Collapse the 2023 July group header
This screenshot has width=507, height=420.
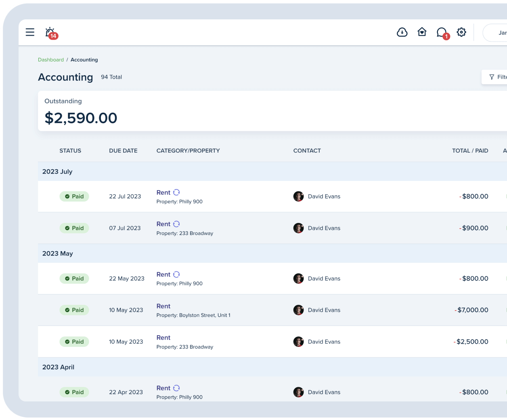[x=57, y=172]
